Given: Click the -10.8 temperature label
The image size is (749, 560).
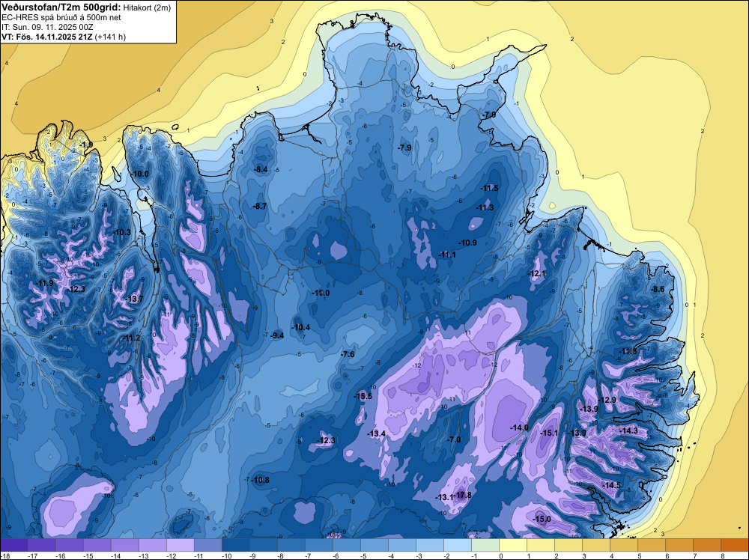Looking at the screenshot, I should click(x=261, y=481).
